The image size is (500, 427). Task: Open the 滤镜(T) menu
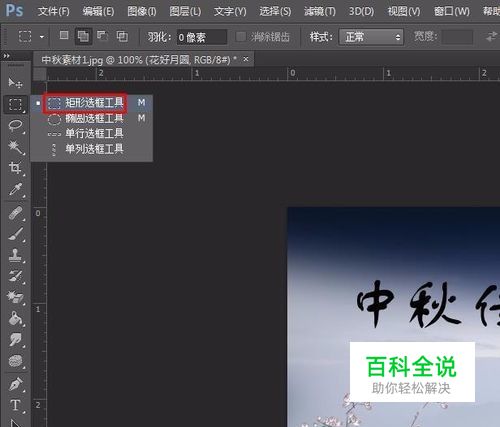320,12
